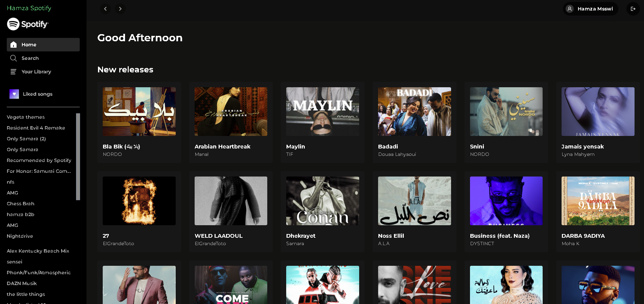Open the Badadi album cover
Screen dimensions: 644x304
click(x=415, y=112)
